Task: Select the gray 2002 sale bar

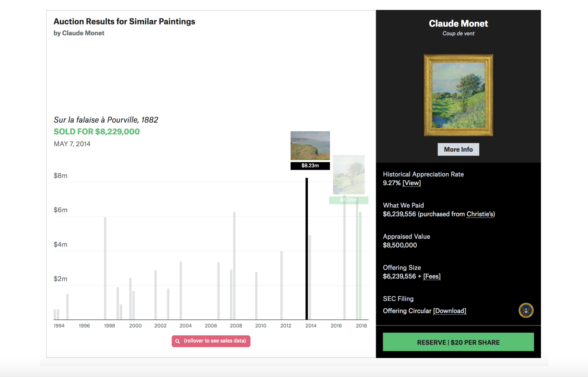Action: click(x=156, y=295)
